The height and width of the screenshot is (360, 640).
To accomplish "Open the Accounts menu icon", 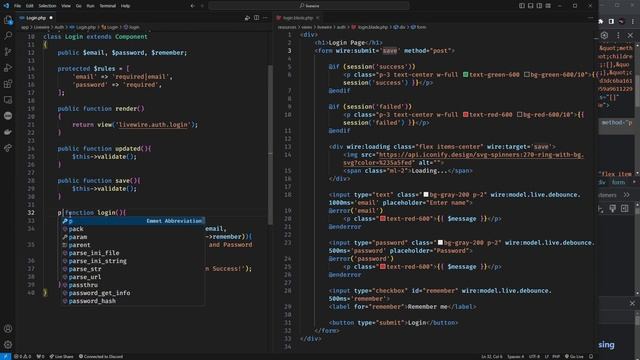I will 8,329.
